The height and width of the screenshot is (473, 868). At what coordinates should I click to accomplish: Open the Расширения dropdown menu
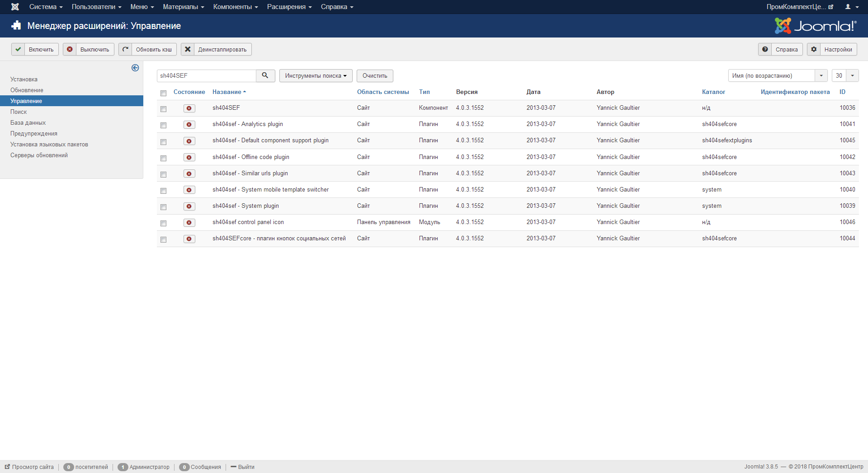(x=289, y=7)
